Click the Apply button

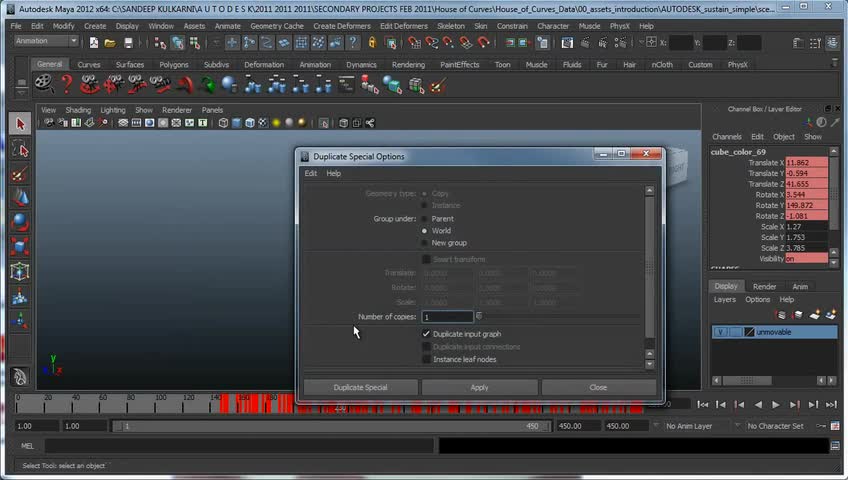pos(479,387)
